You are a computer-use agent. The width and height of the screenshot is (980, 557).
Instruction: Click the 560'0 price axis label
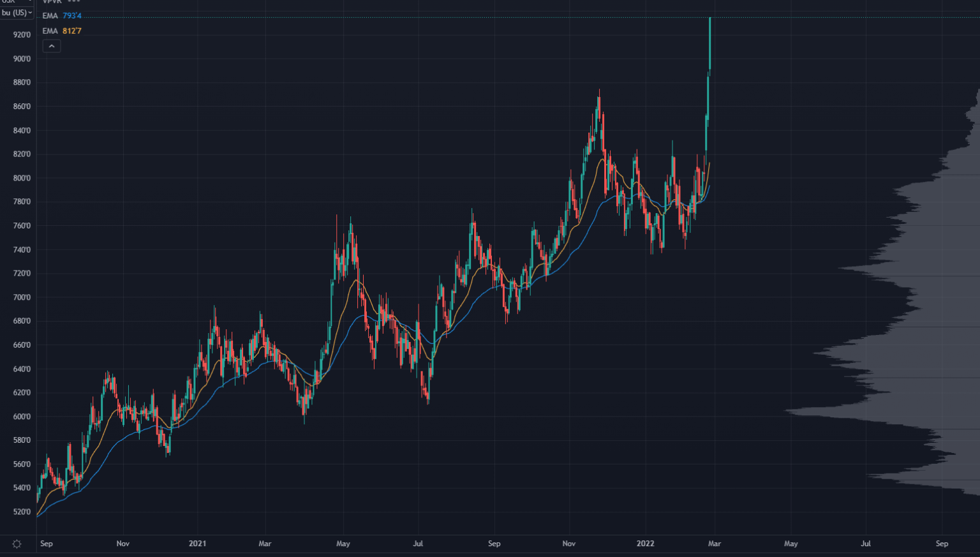tap(22, 464)
